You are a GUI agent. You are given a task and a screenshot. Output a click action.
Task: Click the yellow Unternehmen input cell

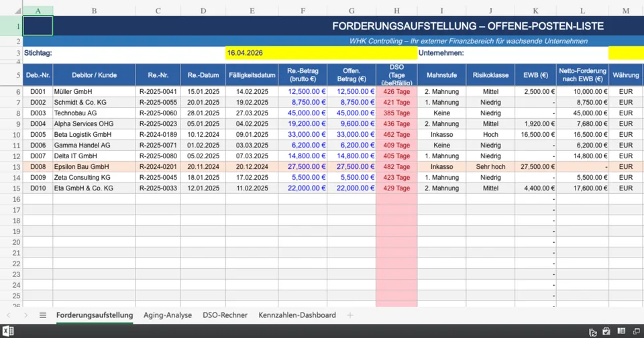coord(626,53)
